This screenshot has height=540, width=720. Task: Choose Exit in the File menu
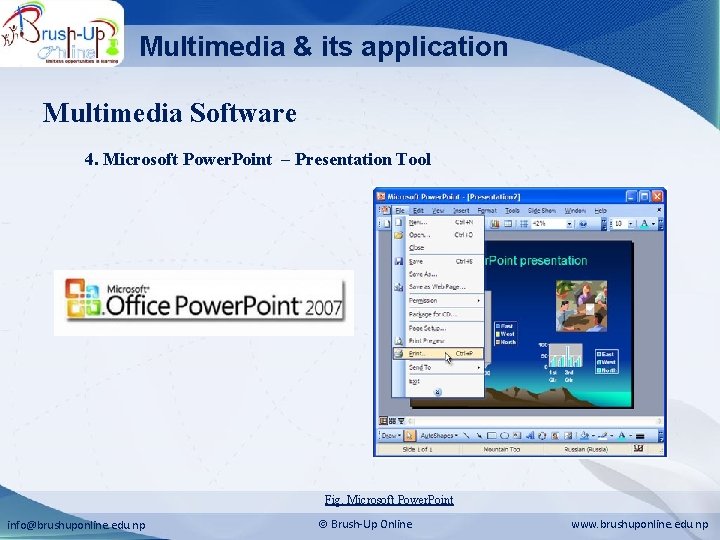coord(438,381)
